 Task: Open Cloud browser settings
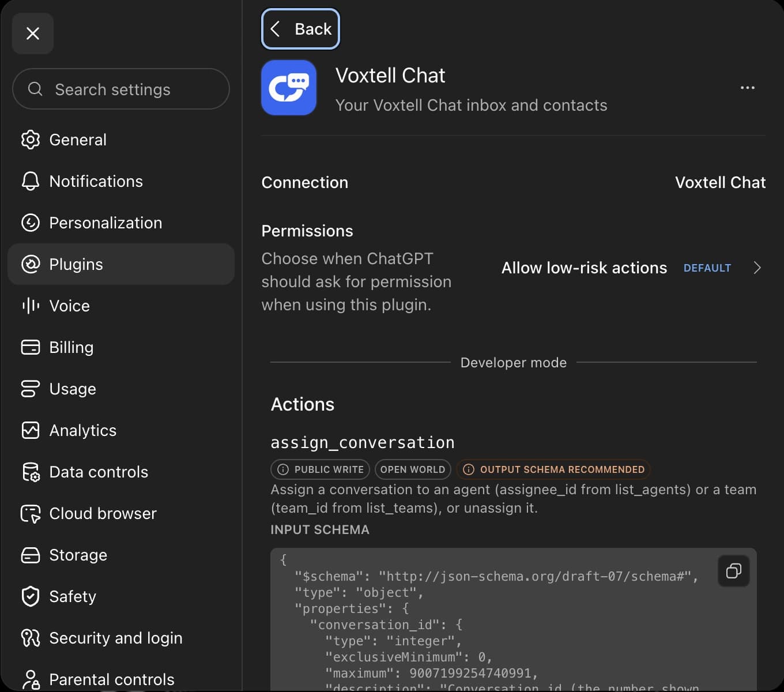(121, 513)
